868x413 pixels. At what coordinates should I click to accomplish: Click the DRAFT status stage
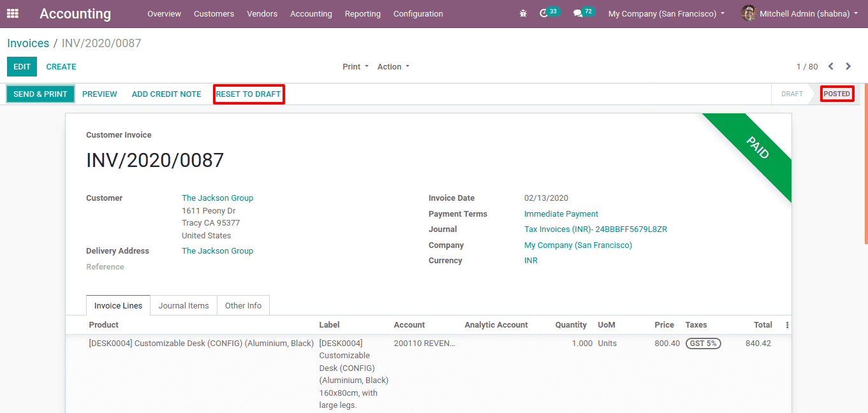click(792, 94)
